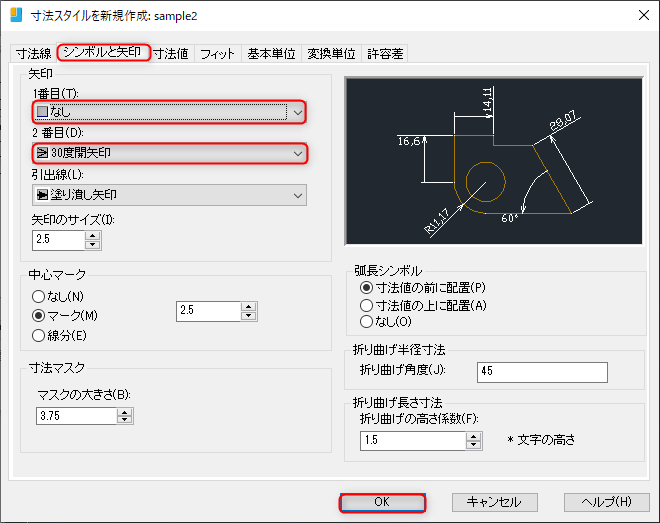Increase 折り曲げの高さ係数 with up arrow
The width and height of the screenshot is (660, 523).
coord(474,436)
